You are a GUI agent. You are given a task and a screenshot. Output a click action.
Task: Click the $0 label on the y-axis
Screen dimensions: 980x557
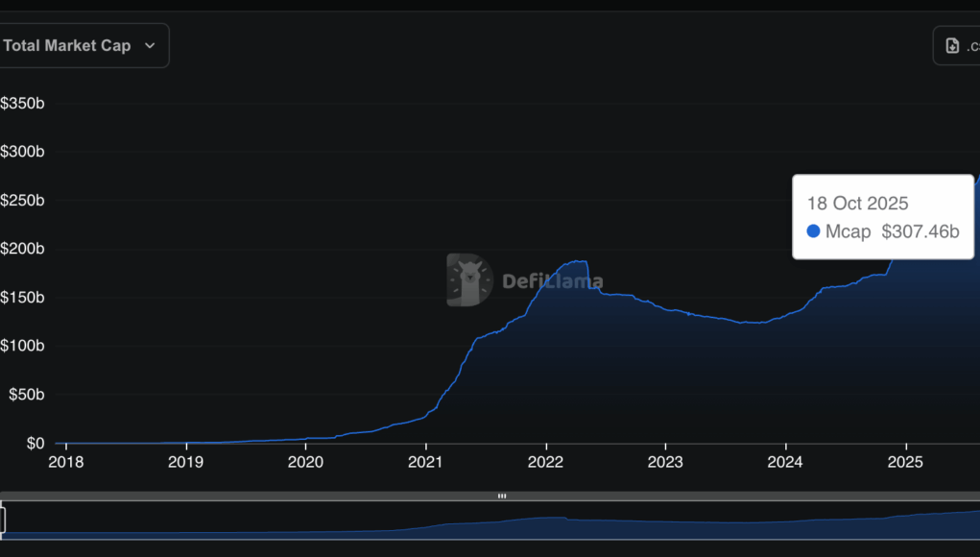click(x=35, y=444)
